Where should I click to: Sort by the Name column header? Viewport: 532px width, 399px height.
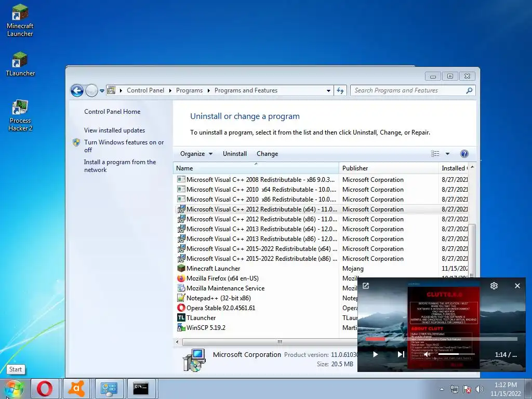coord(256,168)
